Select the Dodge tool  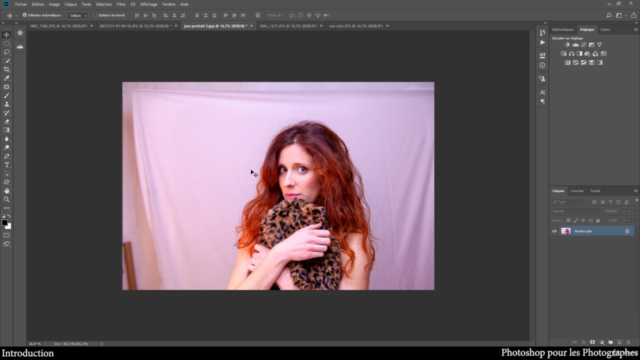pos(7,148)
